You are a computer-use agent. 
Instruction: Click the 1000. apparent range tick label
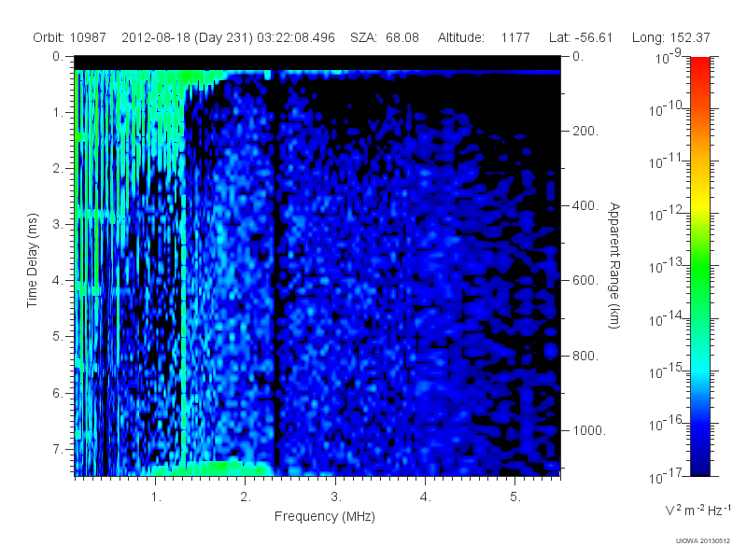coord(589,430)
